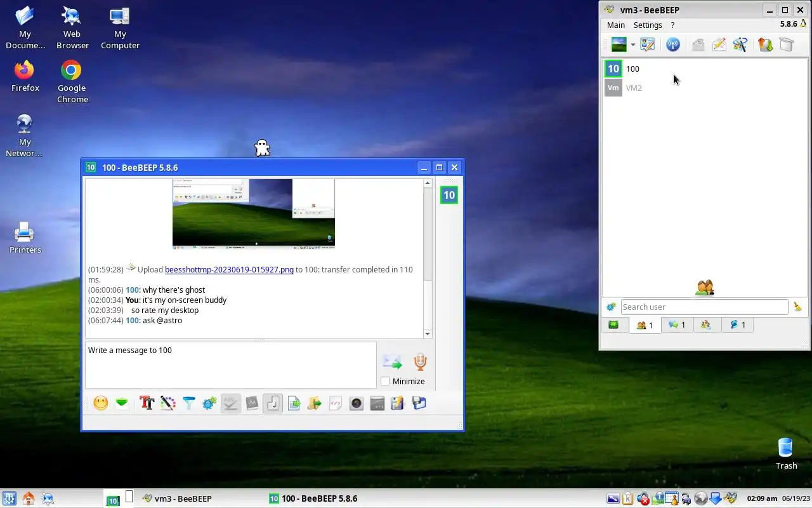Clear search with the broom icon
Viewport: 812px width, 508px height.
(x=797, y=307)
